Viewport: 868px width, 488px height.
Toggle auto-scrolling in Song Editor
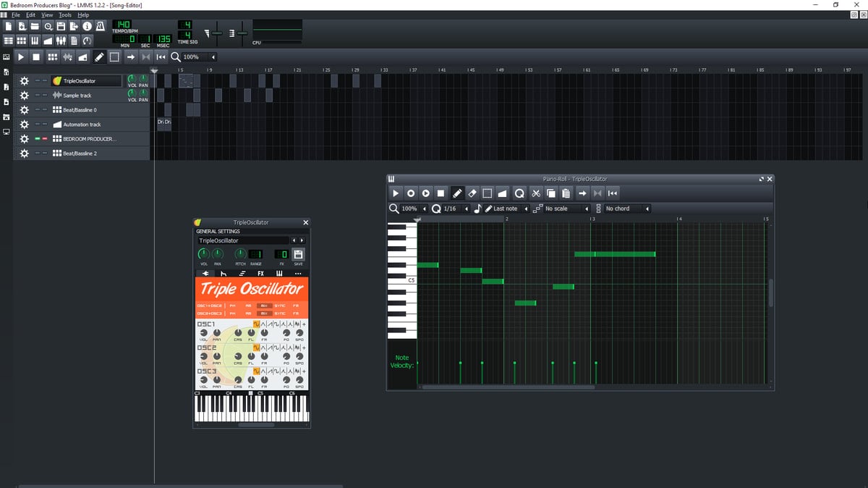(x=131, y=57)
